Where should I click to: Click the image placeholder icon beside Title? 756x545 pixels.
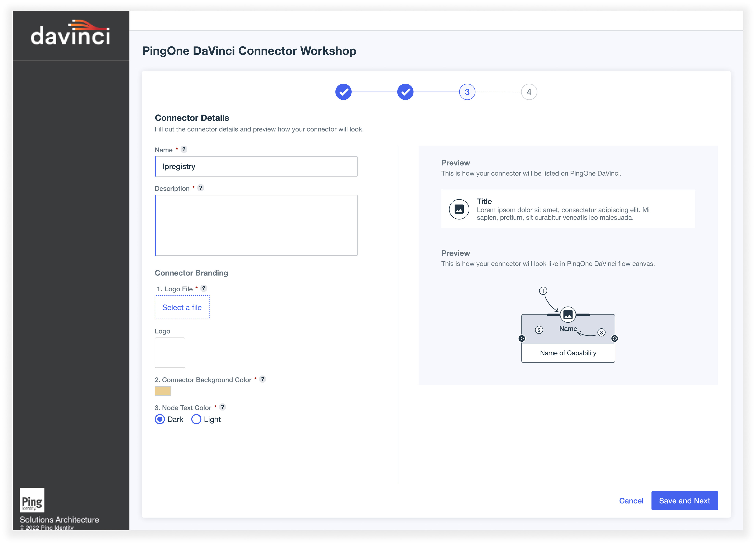[x=459, y=209]
